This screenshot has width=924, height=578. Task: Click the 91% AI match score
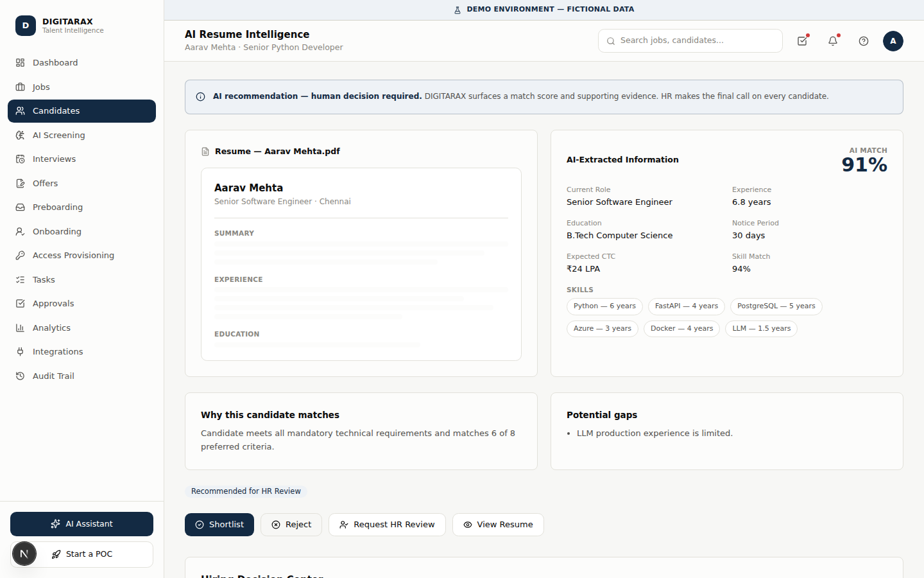point(864,165)
